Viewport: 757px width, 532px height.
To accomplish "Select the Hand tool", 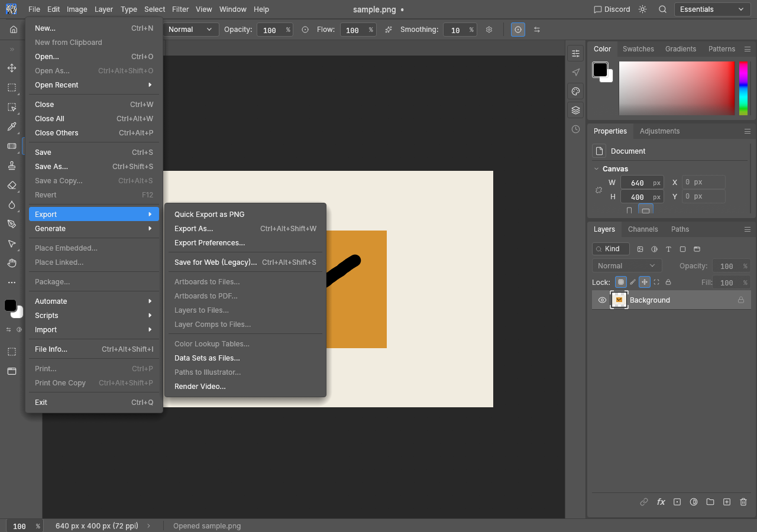I will (12, 263).
